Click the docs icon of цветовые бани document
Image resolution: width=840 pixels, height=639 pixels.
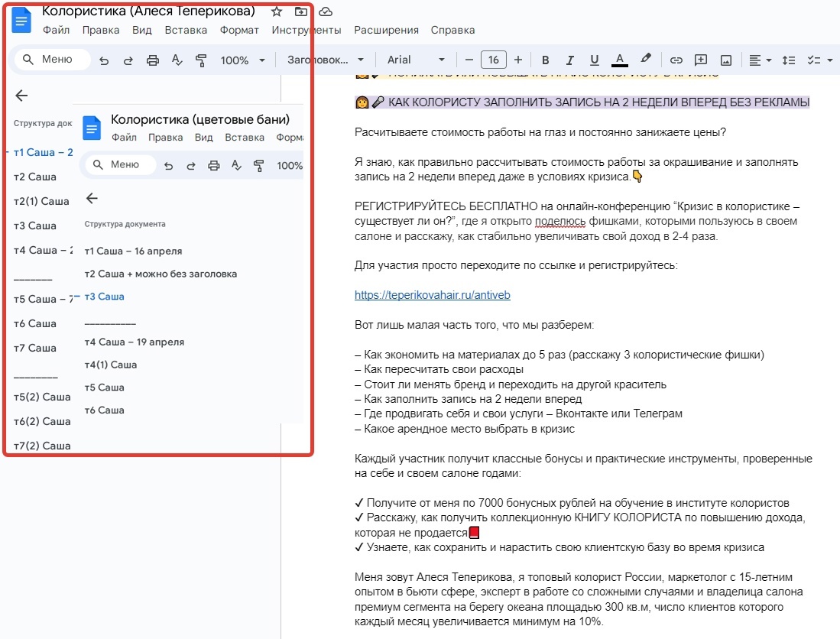pyautogui.click(x=92, y=128)
